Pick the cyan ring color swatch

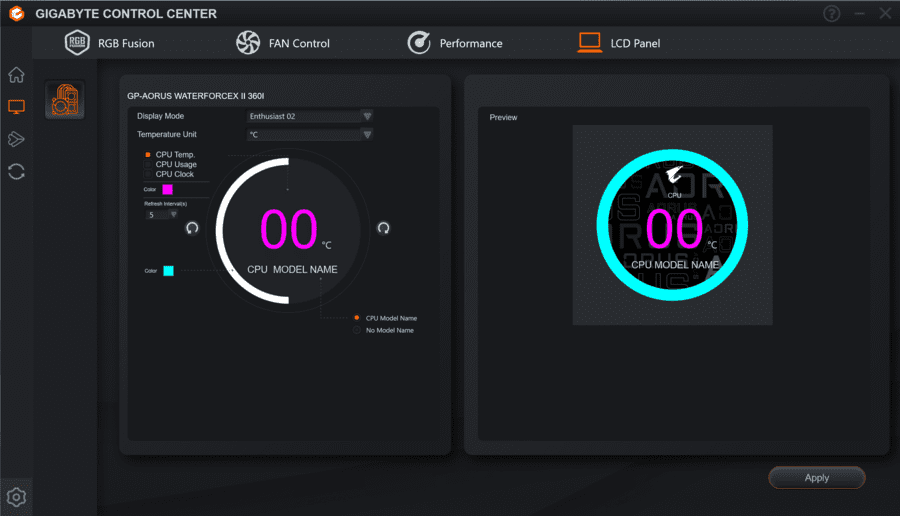pos(168,271)
